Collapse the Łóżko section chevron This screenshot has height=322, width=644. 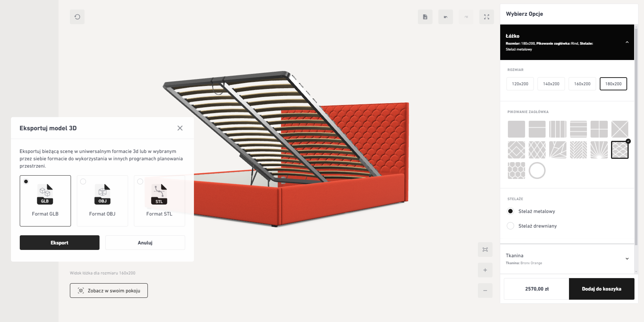tap(627, 42)
